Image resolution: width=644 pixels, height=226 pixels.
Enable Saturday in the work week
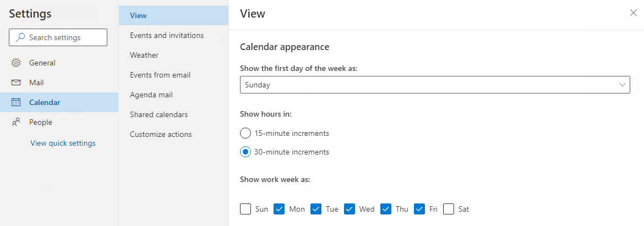(449, 209)
